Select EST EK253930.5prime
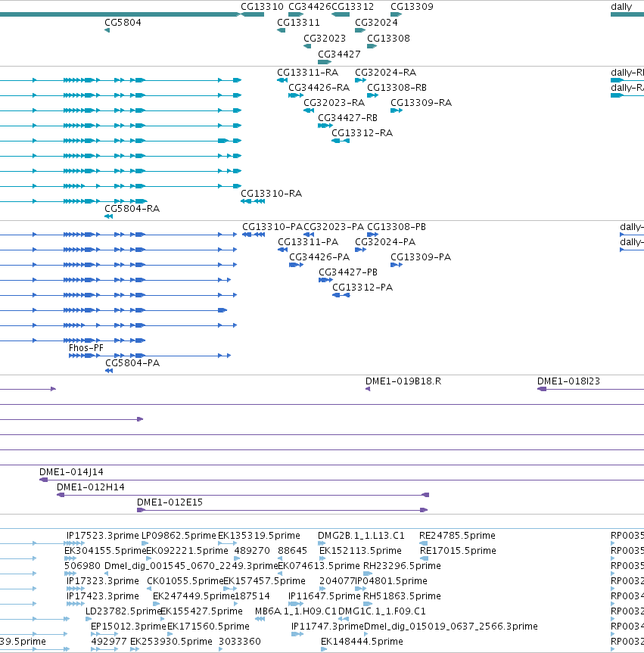 click(171, 642)
